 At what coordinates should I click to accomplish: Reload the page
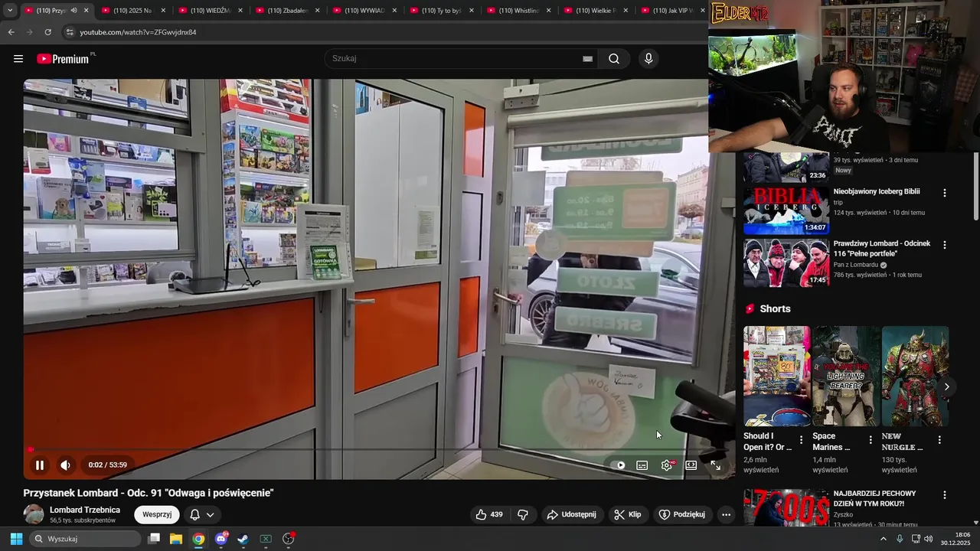tap(47, 32)
